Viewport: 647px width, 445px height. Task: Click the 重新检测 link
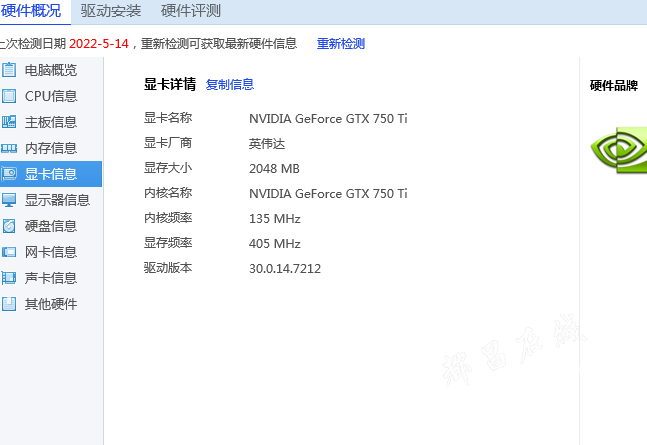pyautogui.click(x=341, y=43)
